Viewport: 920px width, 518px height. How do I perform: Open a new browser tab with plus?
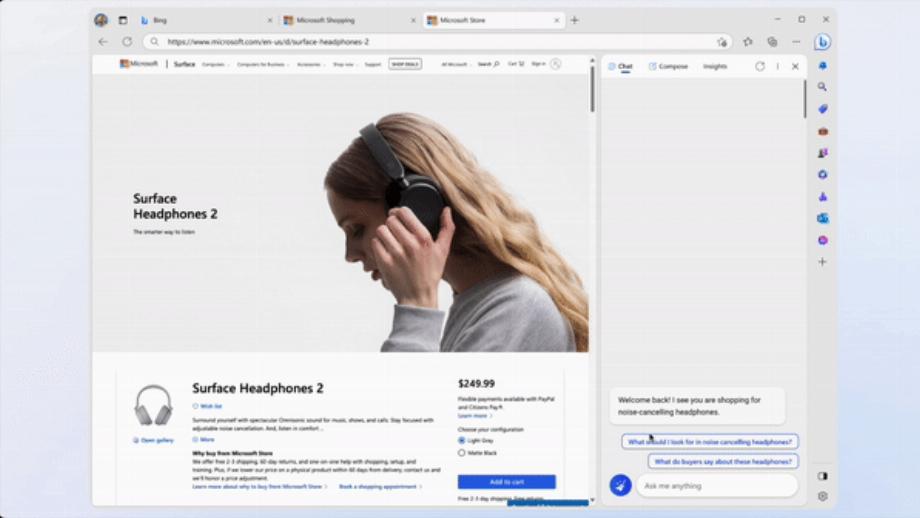(574, 20)
